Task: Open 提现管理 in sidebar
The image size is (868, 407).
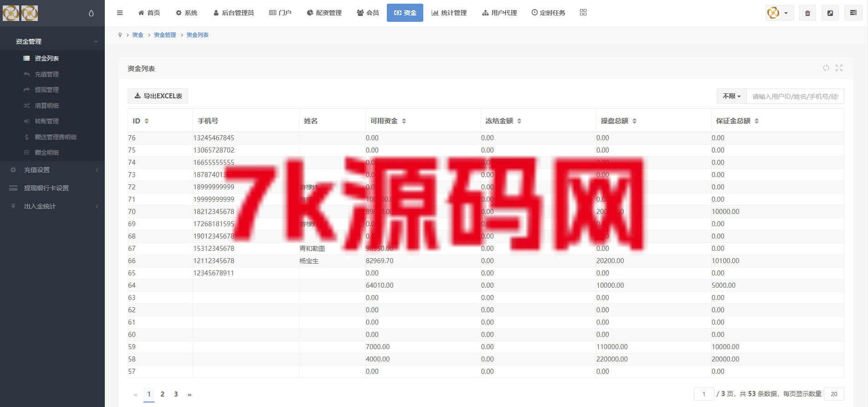Action: point(52,90)
